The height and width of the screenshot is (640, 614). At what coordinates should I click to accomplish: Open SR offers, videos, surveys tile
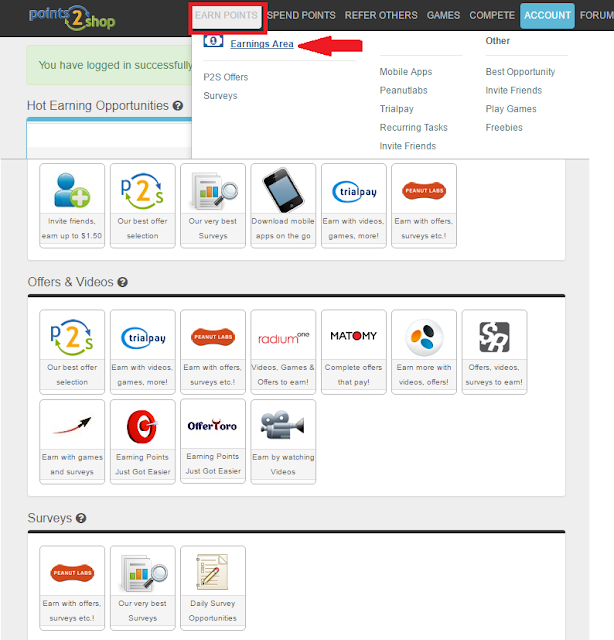click(x=494, y=352)
